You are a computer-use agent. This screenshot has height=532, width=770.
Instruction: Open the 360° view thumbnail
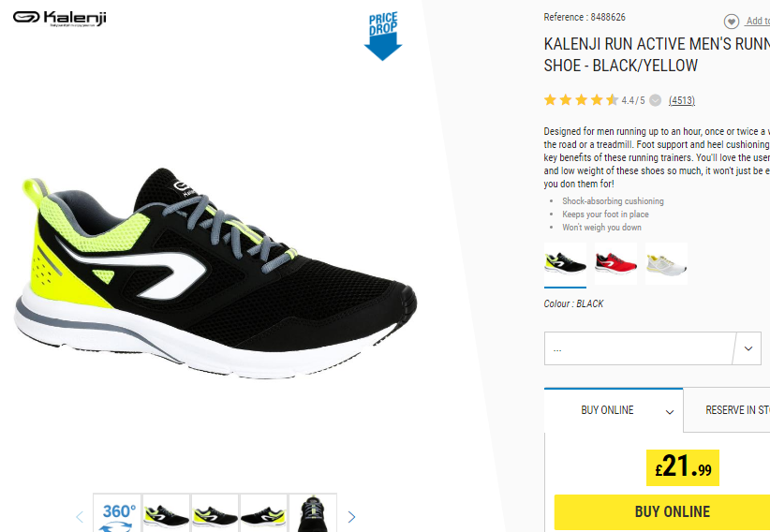point(117,513)
